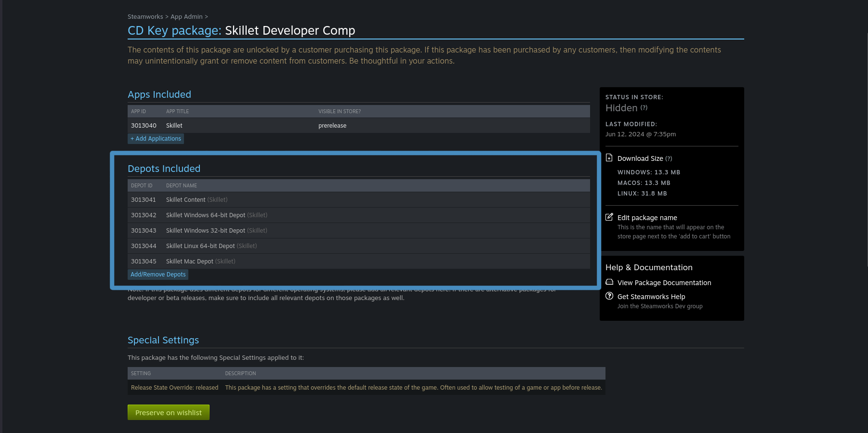Click the Hidden status help tooltip icon
Screen dimensions: 868x433
pos(644,108)
